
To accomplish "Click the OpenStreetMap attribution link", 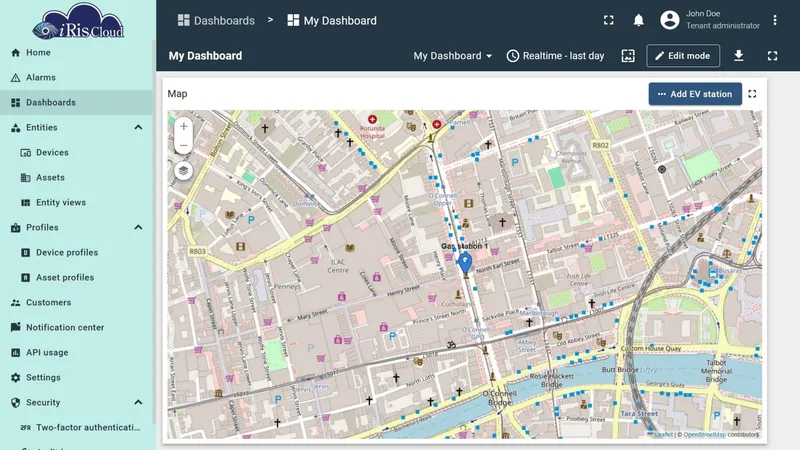I will (x=704, y=435).
